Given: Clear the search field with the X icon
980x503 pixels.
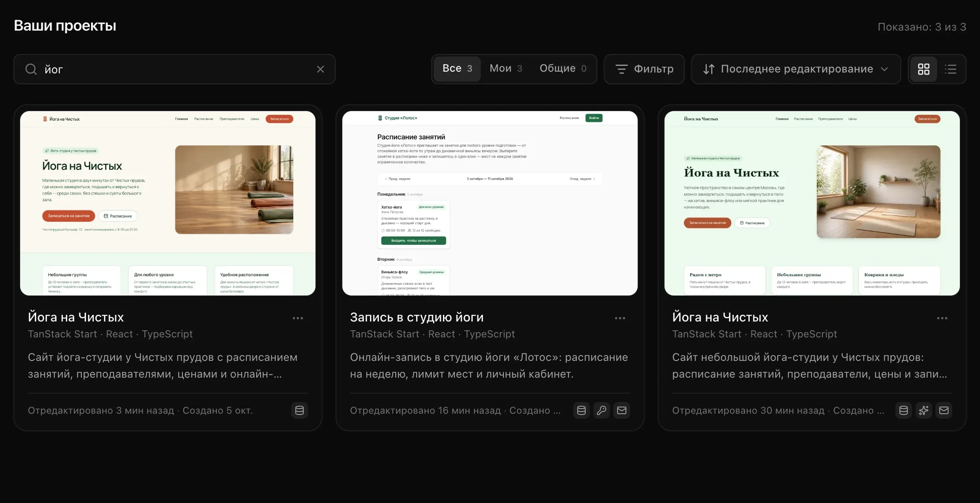Looking at the screenshot, I should (321, 69).
